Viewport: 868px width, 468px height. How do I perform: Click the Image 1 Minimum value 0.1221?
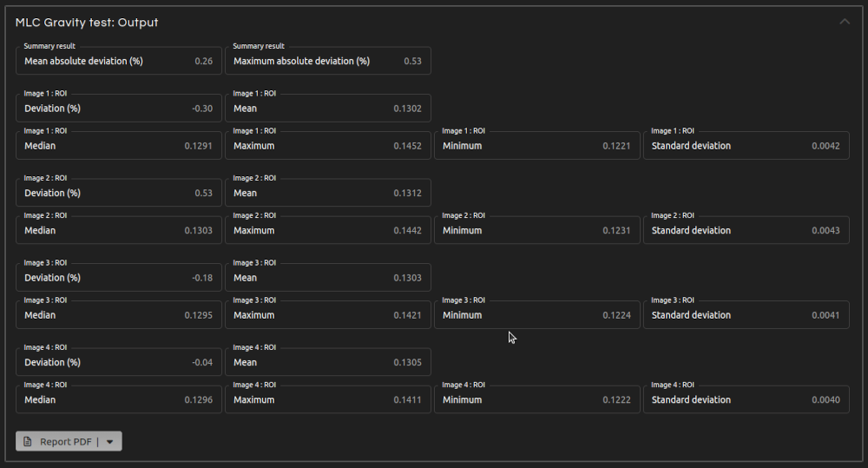click(616, 146)
